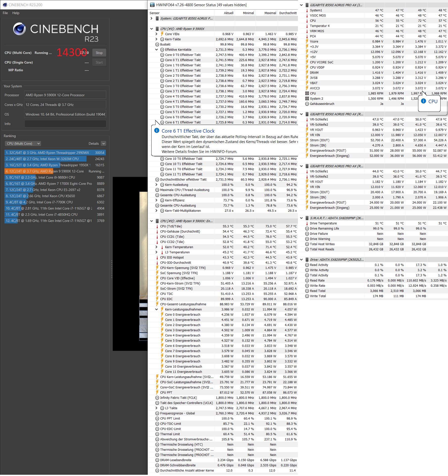Image resolution: width=448 pixels, height=476 pixels.
Task: Expand the L3 Takte group
Action: [x=157, y=408]
